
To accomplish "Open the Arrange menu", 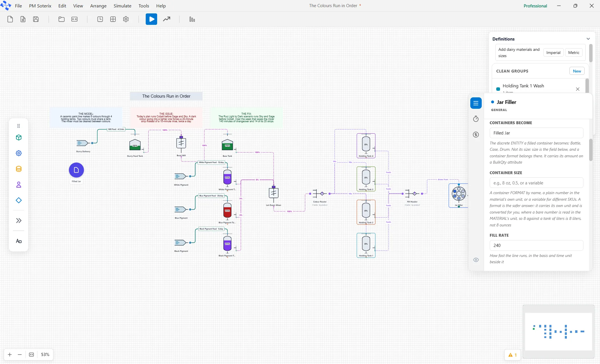I will coord(98,6).
